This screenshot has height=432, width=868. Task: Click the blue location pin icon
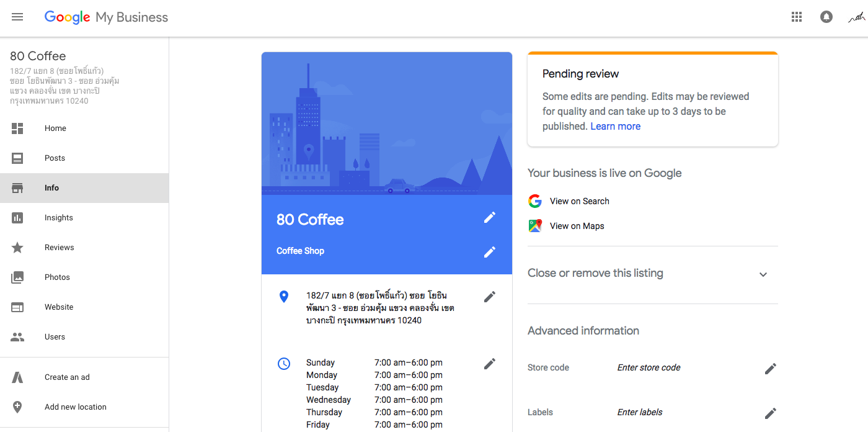coord(284,297)
